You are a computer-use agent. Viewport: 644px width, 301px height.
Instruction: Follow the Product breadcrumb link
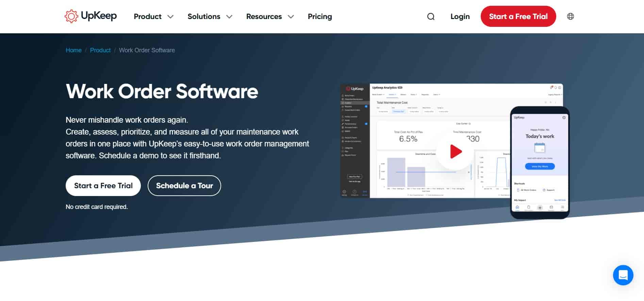(100, 50)
